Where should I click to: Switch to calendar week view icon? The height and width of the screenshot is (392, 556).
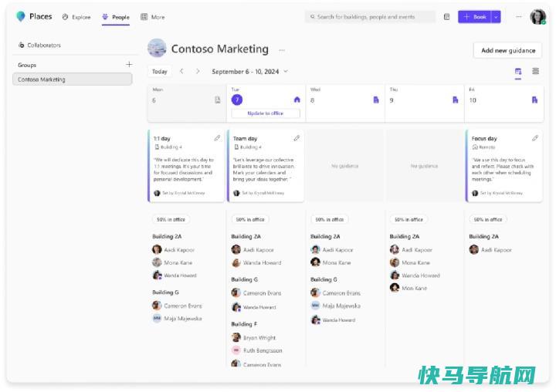pyautogui.click(x=518, y=72)
